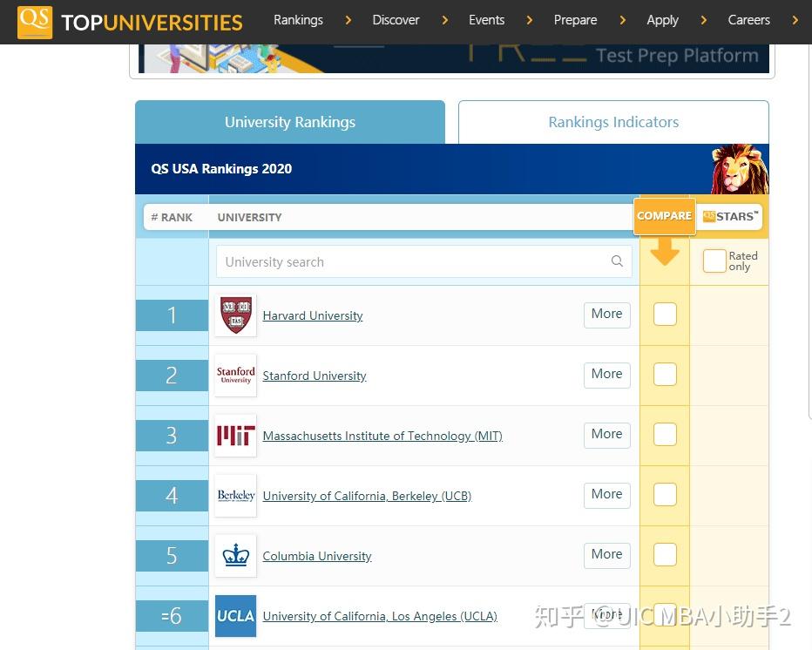Expand chevron next to Rankings

point(348,20)
